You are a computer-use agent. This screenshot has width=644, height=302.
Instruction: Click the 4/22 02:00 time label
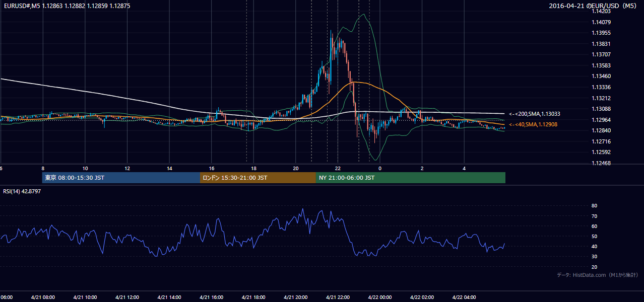pyautogui.click(x=421, y=297)
